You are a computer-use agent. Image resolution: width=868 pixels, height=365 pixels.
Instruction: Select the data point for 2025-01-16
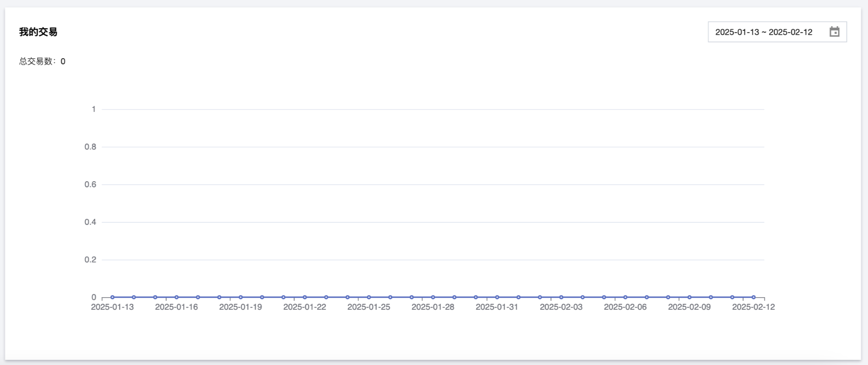pos(176,297)
